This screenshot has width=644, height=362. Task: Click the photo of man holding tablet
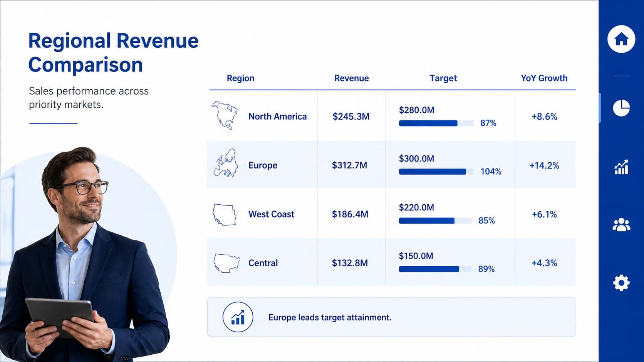(85, 254)
